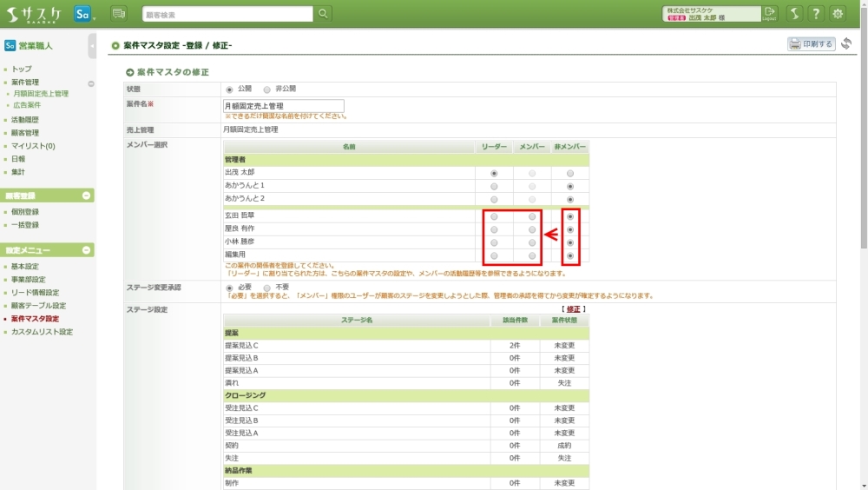Image resolution: width=868 pixels, height=490 pixels.
Task: Click the magnifier search icon
Action: click(x=323, y=13)
